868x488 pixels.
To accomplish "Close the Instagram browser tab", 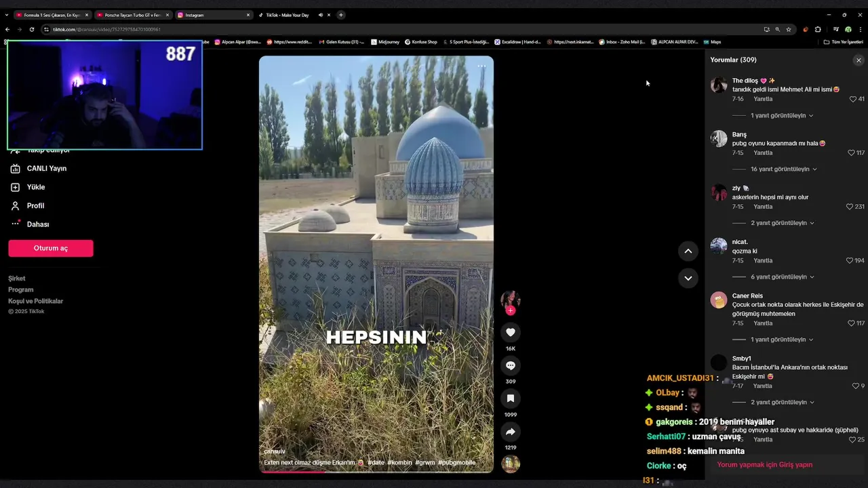I will (x=248, y=15).
